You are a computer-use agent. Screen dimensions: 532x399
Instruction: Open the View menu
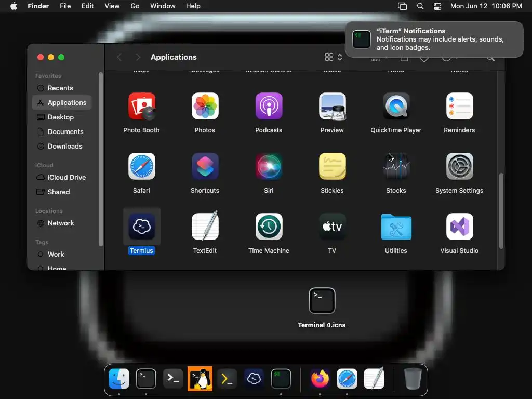[x=112, y=6]
